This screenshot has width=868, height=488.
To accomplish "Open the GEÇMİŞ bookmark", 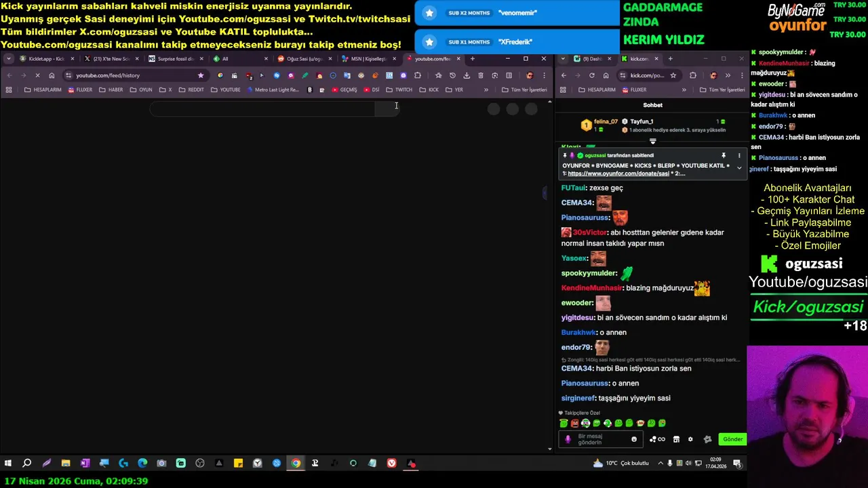I will coord(343,89).
